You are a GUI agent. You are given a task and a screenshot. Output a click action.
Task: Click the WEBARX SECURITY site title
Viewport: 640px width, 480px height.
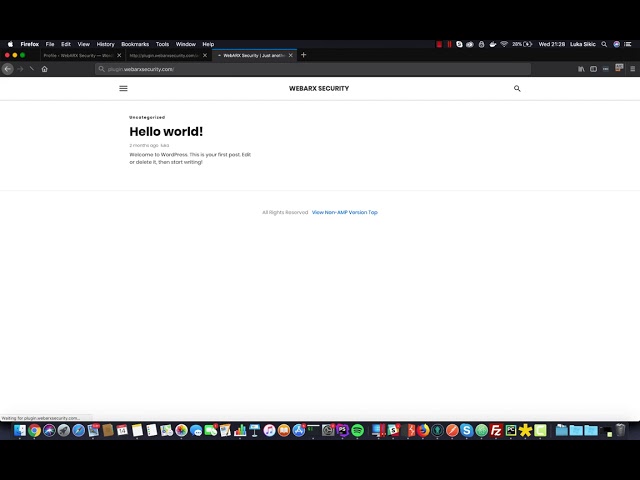(319, 88)
